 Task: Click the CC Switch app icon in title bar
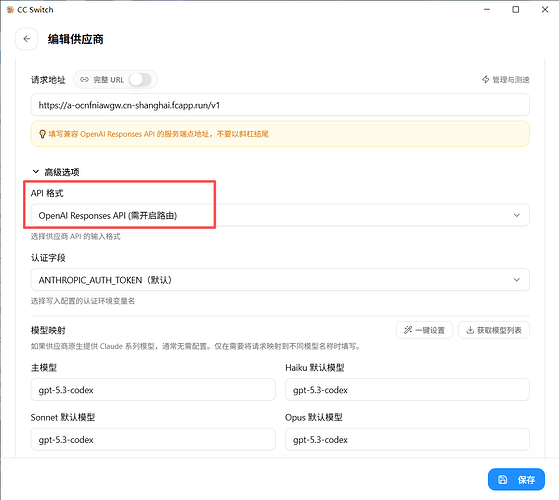(x=10, y=10)
